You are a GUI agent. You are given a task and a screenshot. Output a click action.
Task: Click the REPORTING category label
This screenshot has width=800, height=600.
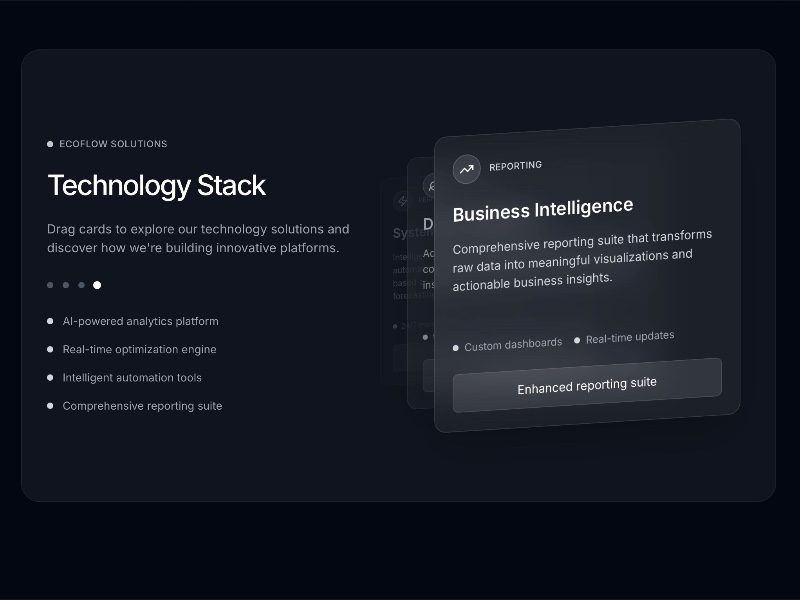pyautogui.click(x=515, y=166)
